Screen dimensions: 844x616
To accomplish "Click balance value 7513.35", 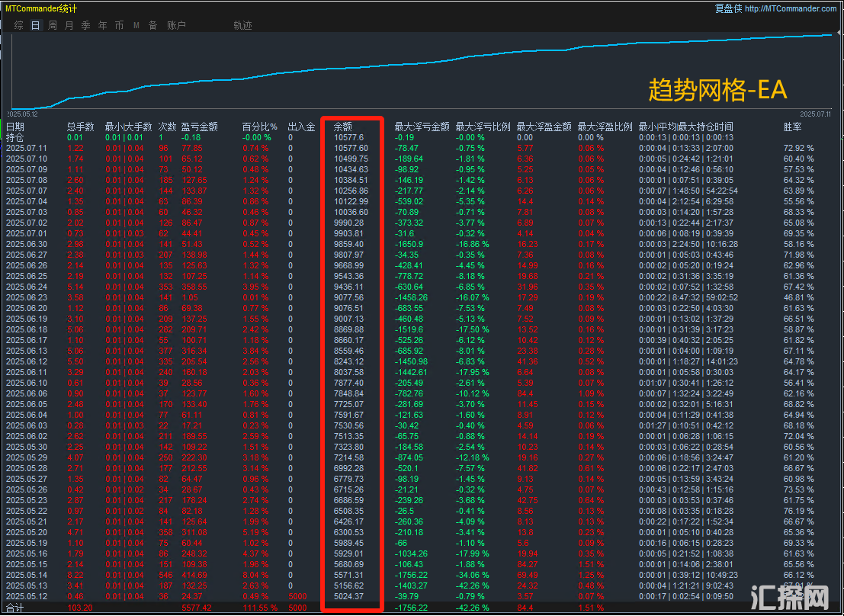I will tap(348, 436).
